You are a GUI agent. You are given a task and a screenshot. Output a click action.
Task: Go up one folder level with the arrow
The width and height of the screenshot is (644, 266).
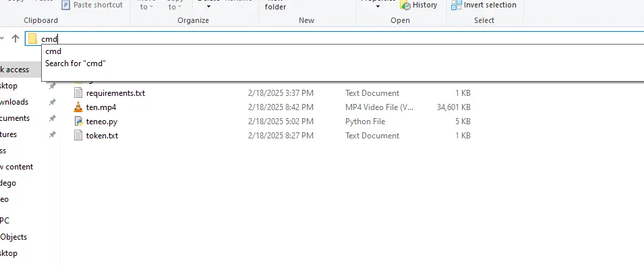16,38
